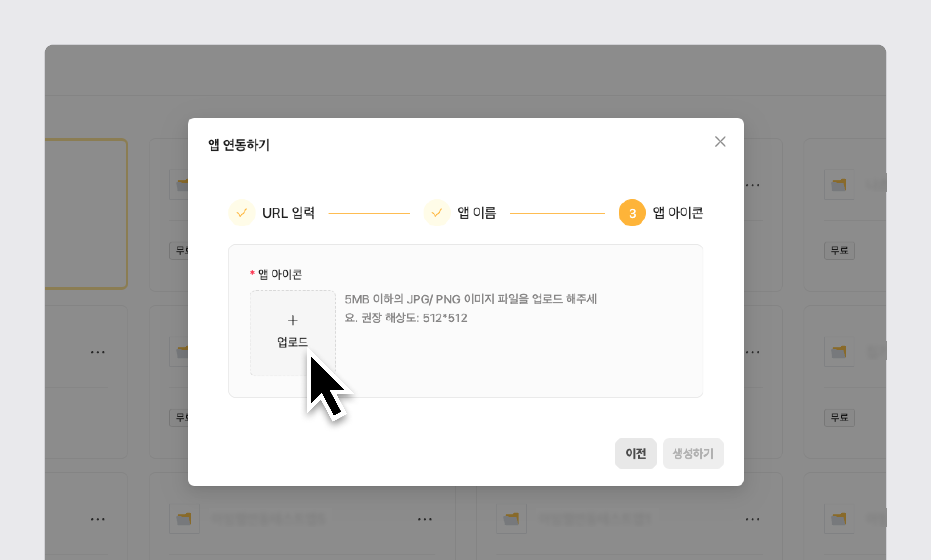The width and height of the screenshot is (931, 560).
Task: Click the 이전 button
Action: (x=635, y=453)
